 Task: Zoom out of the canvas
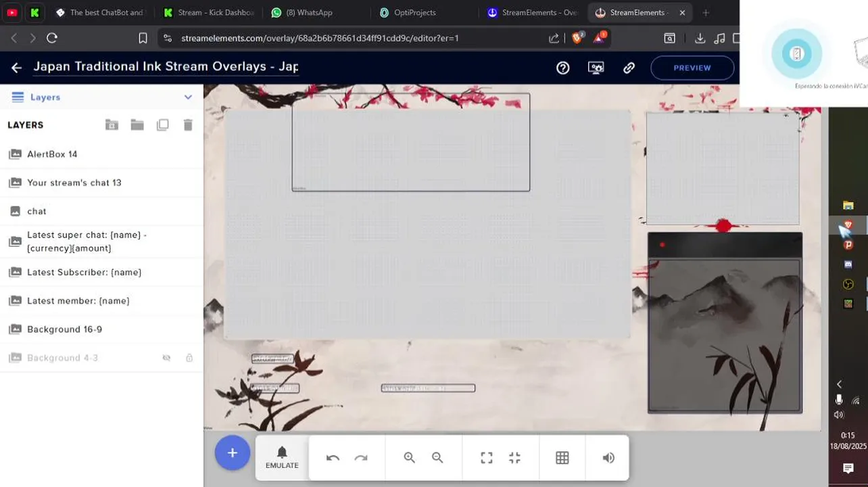(x=437, y=458)
